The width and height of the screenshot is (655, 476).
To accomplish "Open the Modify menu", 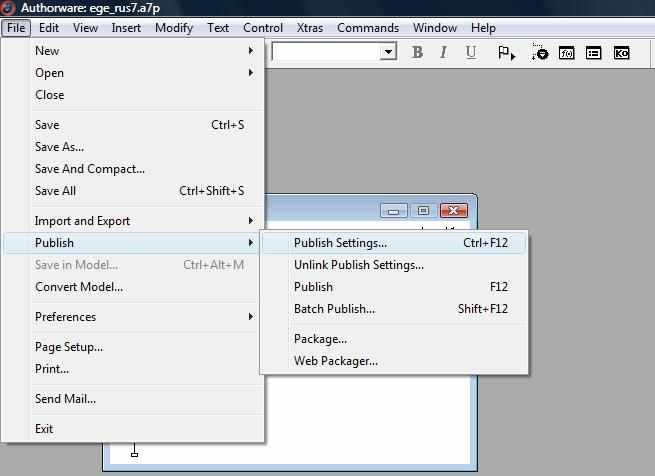I will tap(174, 28).
